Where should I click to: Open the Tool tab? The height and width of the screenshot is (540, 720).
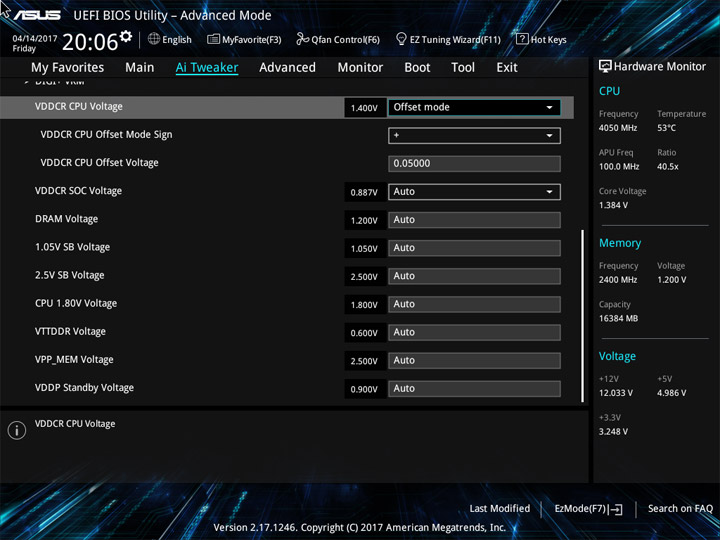(463, 68)
